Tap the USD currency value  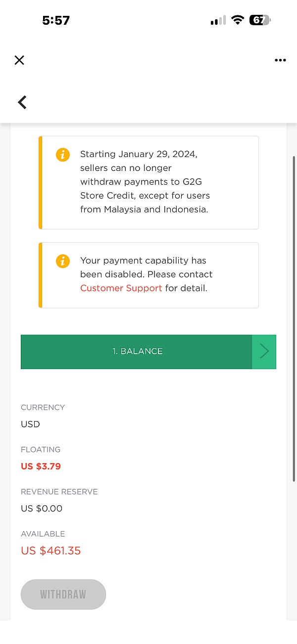(x=30, y=424)
